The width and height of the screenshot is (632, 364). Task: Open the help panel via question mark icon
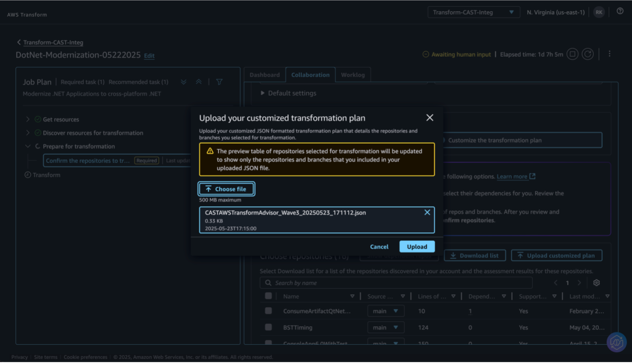(620, 11)
